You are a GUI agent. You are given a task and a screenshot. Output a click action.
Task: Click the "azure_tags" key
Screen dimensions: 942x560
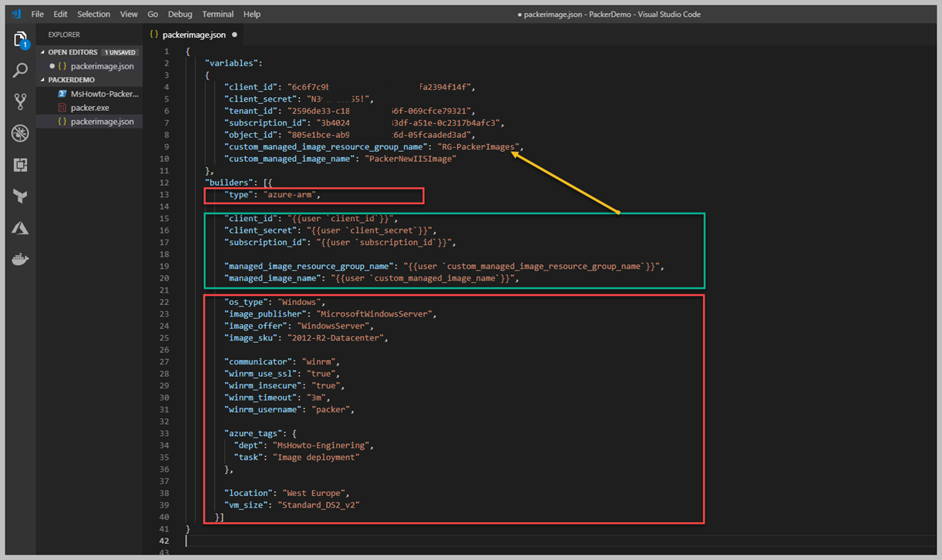[253, 434]
